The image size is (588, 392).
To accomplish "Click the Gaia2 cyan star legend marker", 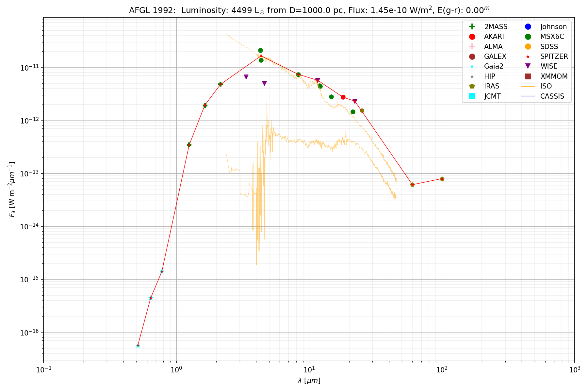I will pyautogui.click(x=472, y=66).
